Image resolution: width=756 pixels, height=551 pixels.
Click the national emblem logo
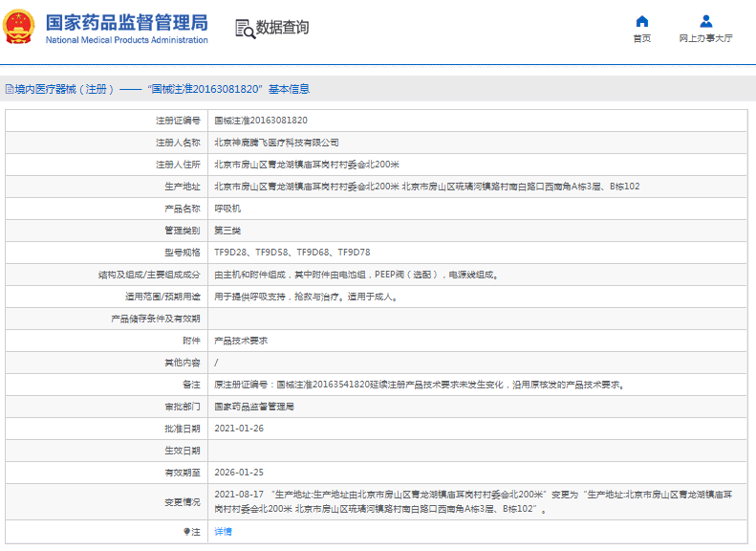19,28
